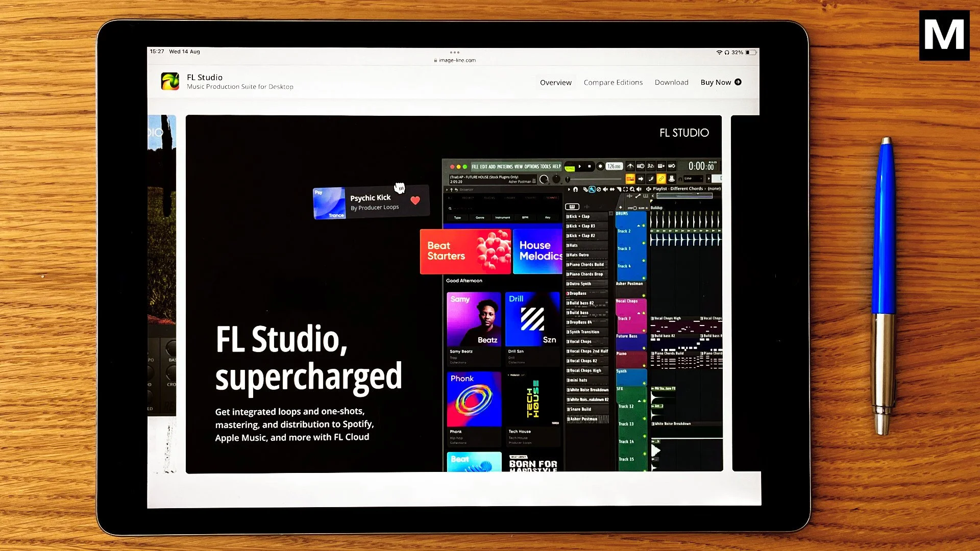Open the Line snap dropdown
Viewport: 980px width, 551px height.
point(692,179)
